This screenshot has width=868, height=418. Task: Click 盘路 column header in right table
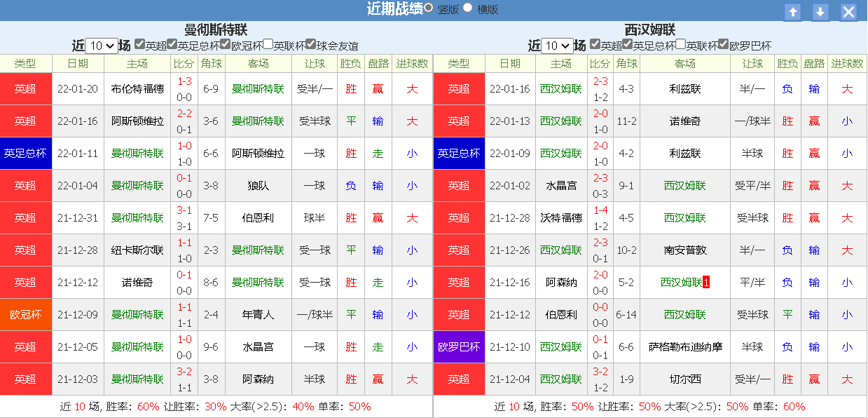pos(814,64)
